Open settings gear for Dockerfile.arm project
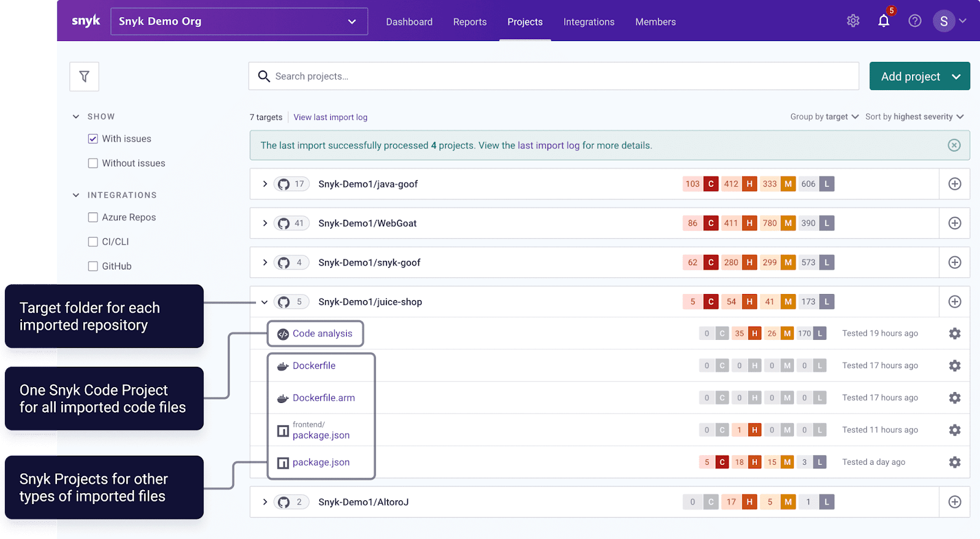980x539 pixels. point(955,398)
